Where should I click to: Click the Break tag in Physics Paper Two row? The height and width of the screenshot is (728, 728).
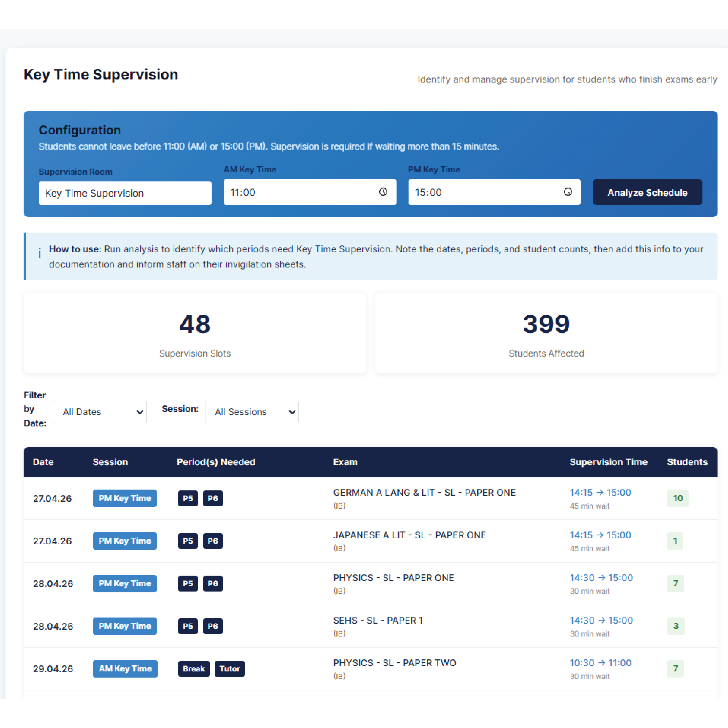pos(194,668)
